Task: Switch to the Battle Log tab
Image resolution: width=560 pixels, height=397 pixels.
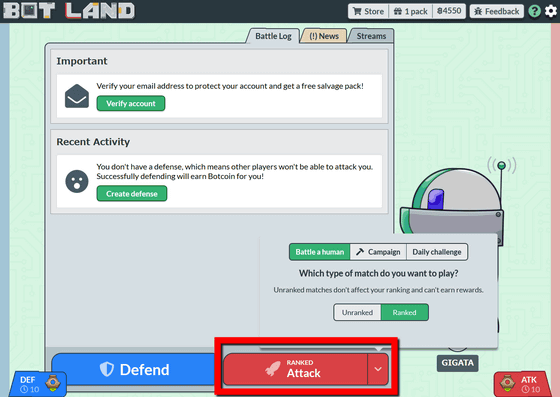Action: (x=273, y=36)
